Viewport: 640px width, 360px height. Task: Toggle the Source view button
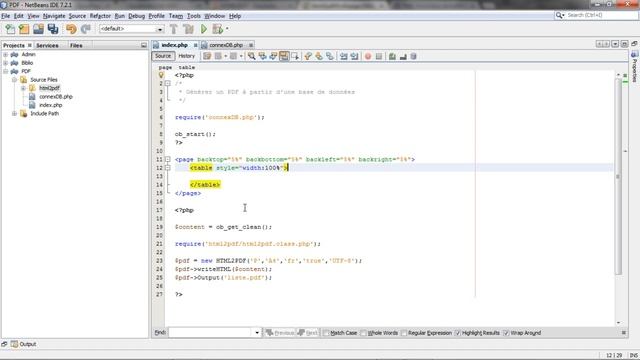click(x=163, y=56)
